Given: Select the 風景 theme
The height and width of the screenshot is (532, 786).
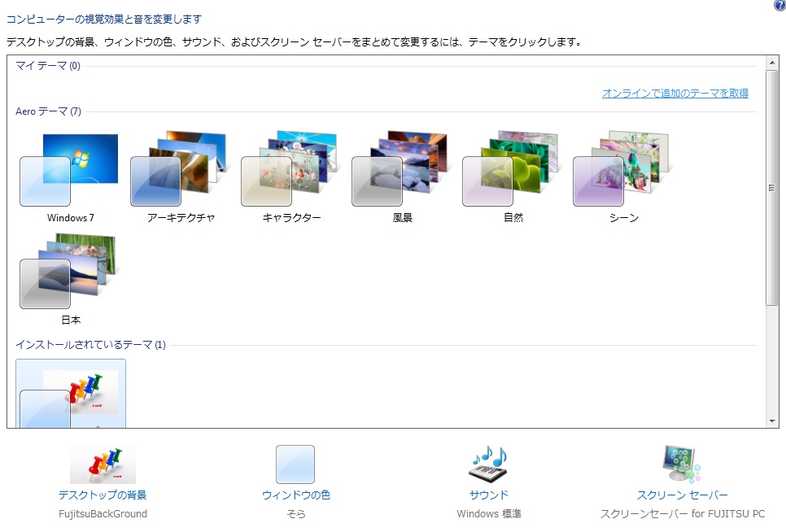Looking at the screenshot, I should (403, 177).
